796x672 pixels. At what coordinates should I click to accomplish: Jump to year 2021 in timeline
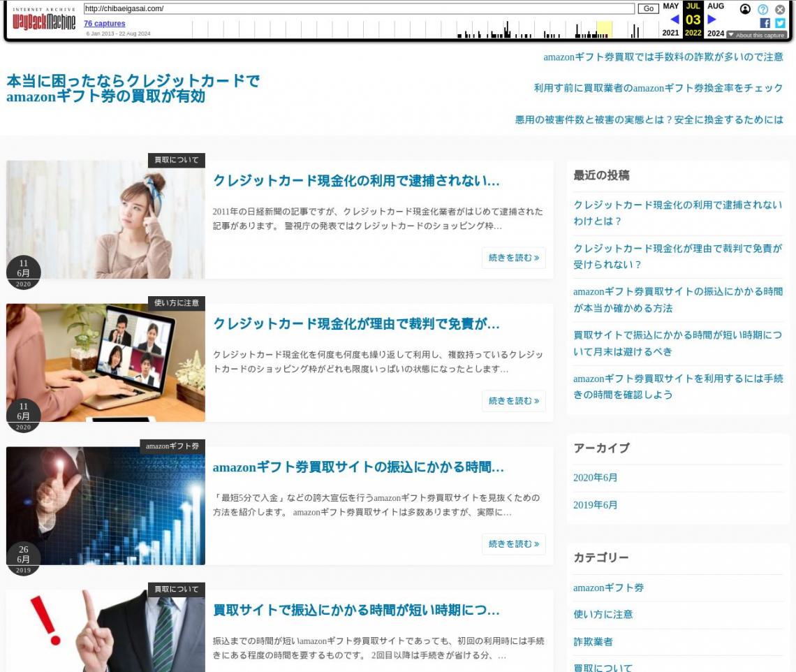pos(670,33)
